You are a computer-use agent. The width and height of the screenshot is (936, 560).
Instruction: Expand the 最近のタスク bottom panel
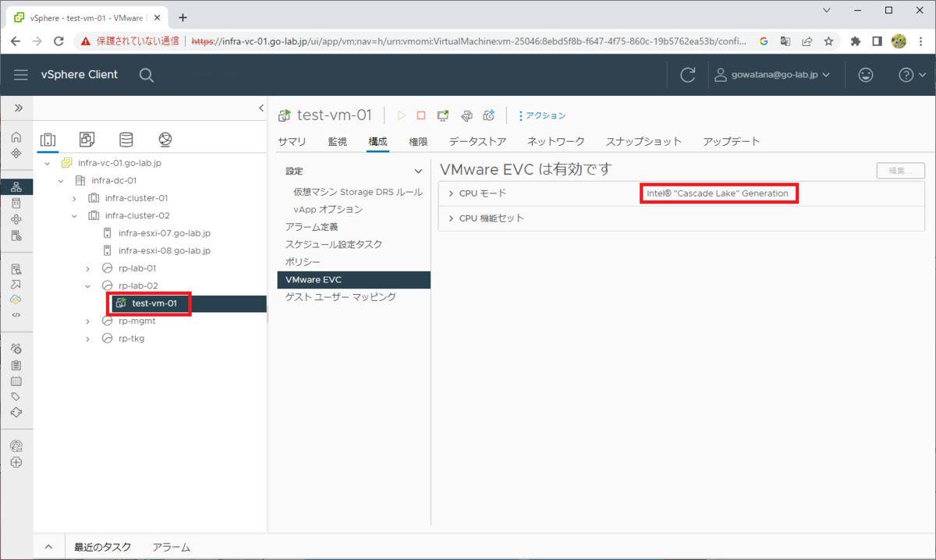pyautogui.click(x=48, y=548)
